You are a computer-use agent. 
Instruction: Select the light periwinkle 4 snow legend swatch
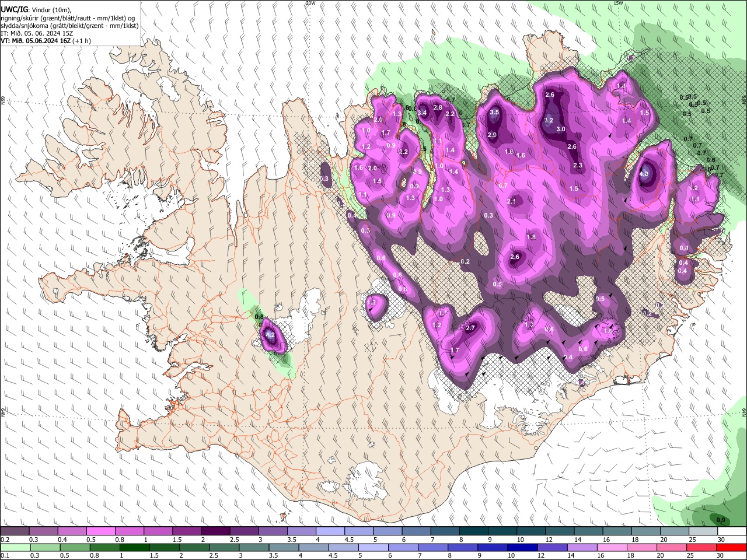pyautogui.click(x=330, y=531)
